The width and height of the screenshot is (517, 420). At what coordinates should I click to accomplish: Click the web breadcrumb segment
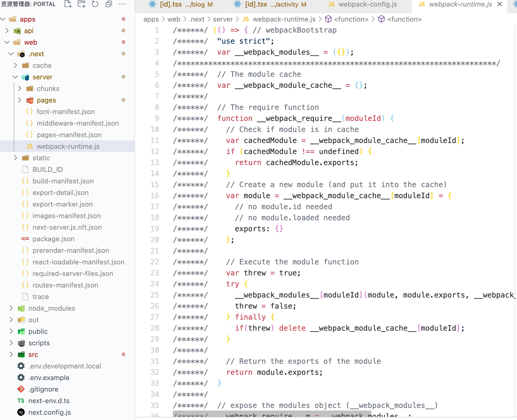[174, 19]
